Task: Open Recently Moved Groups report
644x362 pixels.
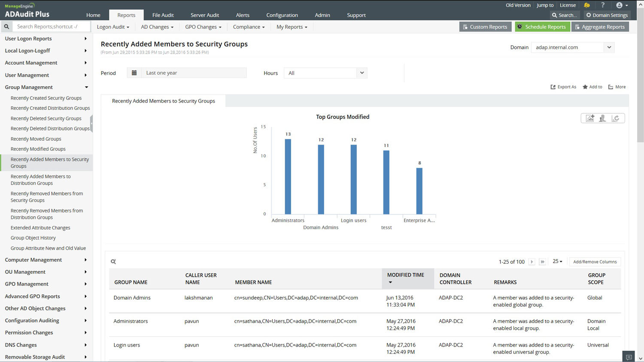Action: coord(36,139)
